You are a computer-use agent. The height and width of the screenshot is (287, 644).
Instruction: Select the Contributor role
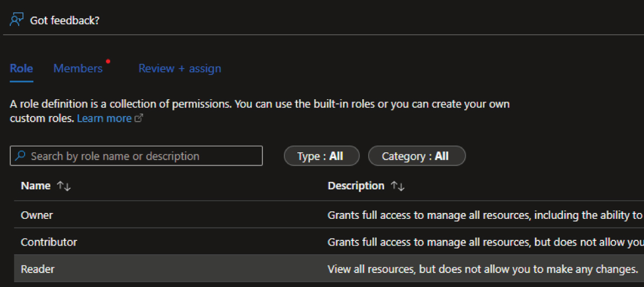tap(49, 242)
